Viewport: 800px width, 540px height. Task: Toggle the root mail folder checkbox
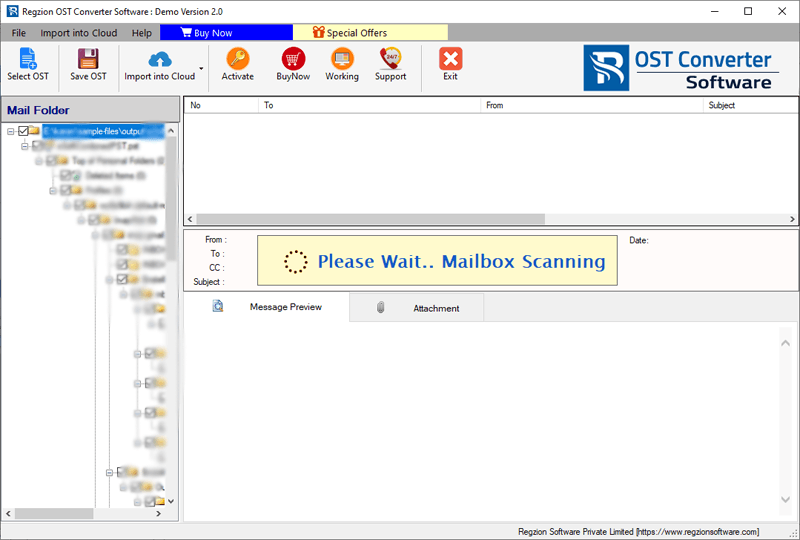click(x=23, y=131)
